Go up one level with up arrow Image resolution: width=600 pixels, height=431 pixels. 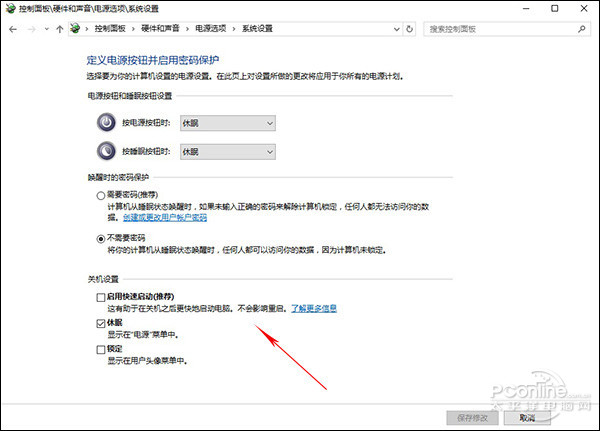point(59,29)
